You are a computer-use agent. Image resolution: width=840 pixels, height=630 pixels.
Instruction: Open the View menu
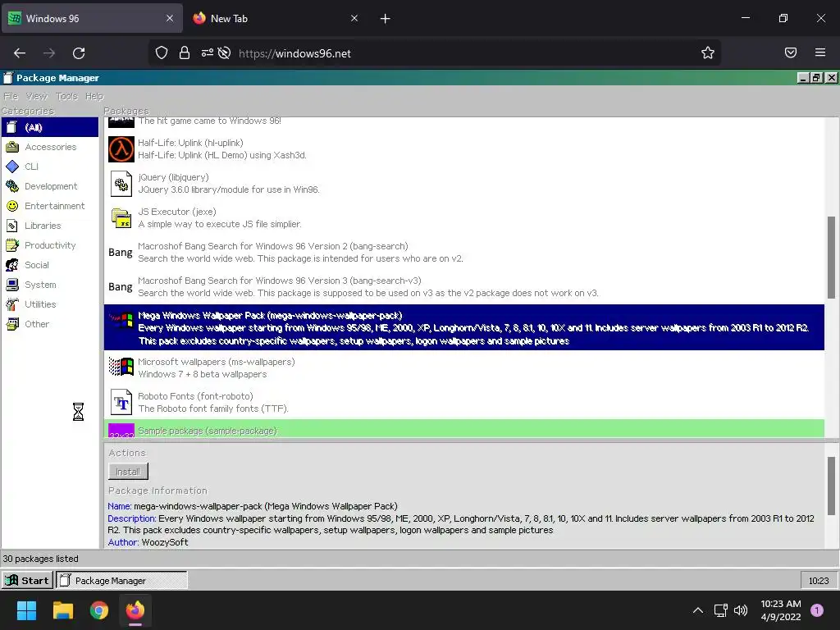36,97
